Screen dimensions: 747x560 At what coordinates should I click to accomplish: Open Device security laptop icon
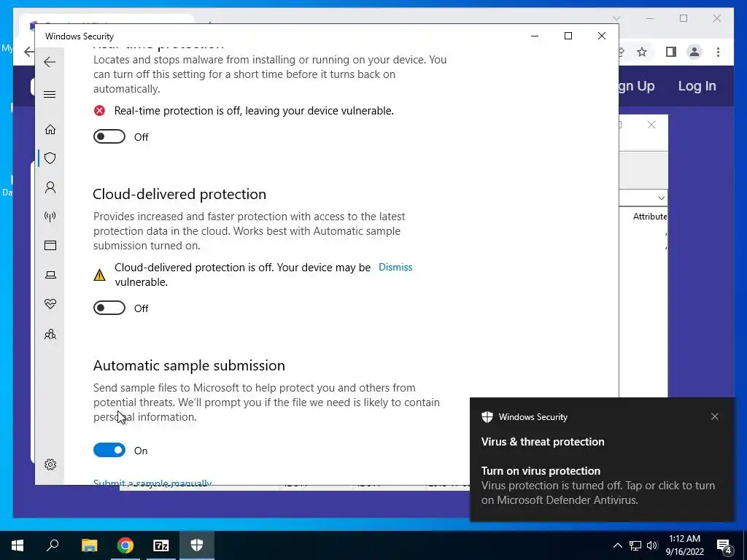(x=50, y=275)
